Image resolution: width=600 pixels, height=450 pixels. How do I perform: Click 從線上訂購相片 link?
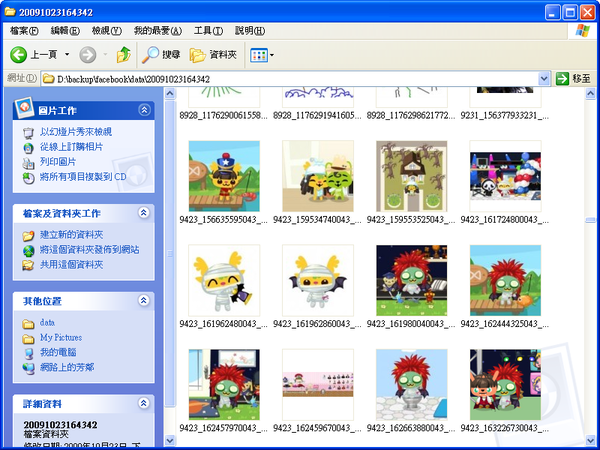72,147
